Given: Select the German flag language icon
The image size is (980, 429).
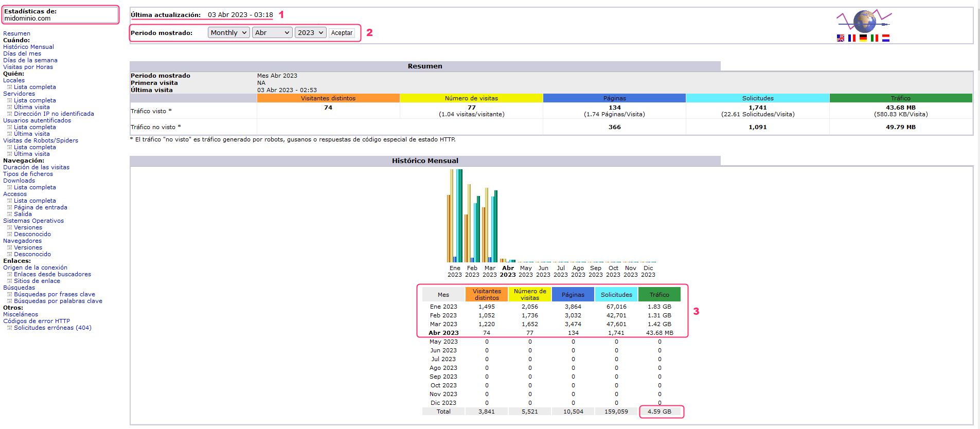Looking at the screenshot, I should pos(863,38).
